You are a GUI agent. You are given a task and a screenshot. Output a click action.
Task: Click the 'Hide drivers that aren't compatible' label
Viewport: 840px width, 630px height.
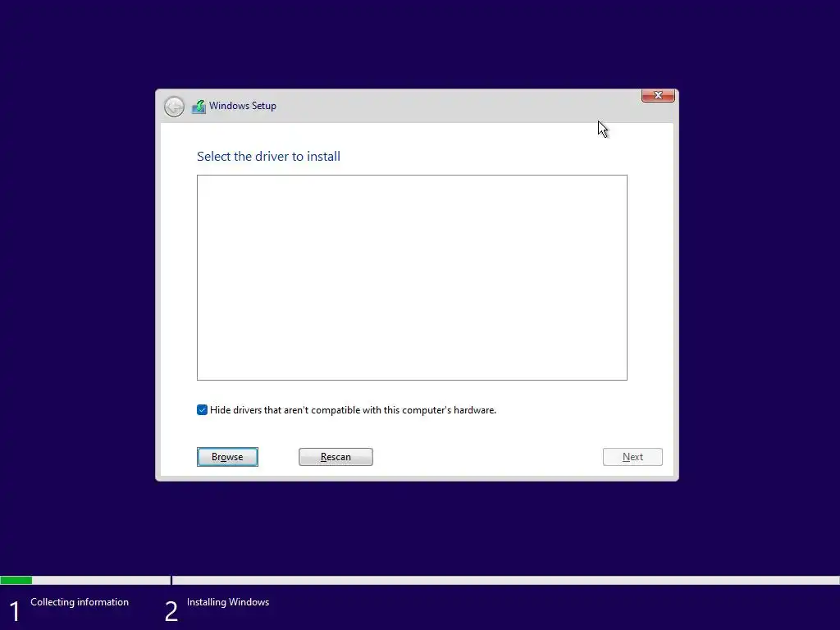click(353, 410)
